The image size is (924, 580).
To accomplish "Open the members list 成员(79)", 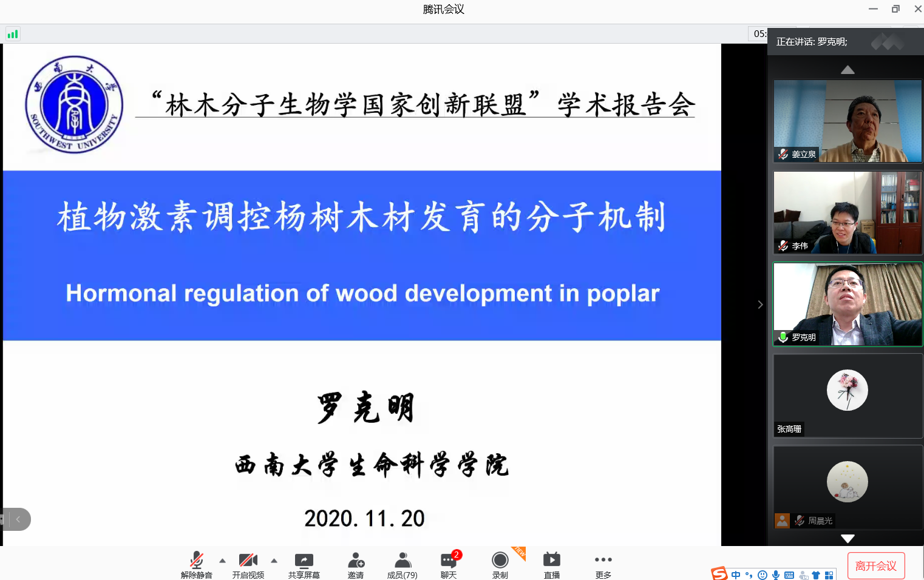I will click(x=402, y=561).
